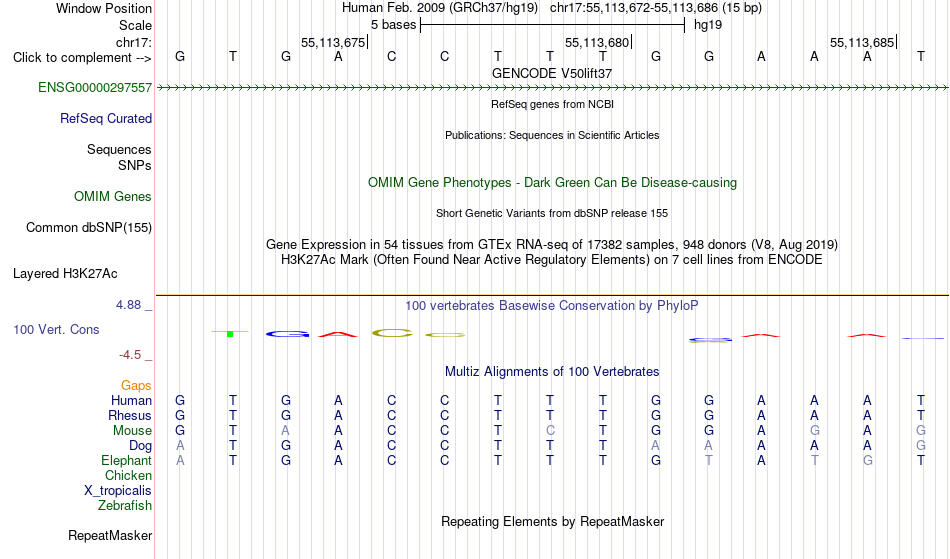This screenshot has width=950, height=559.
Task: Click the 'Click to complement -->' label
Action: pyautogui.click(x=82, y=58)
